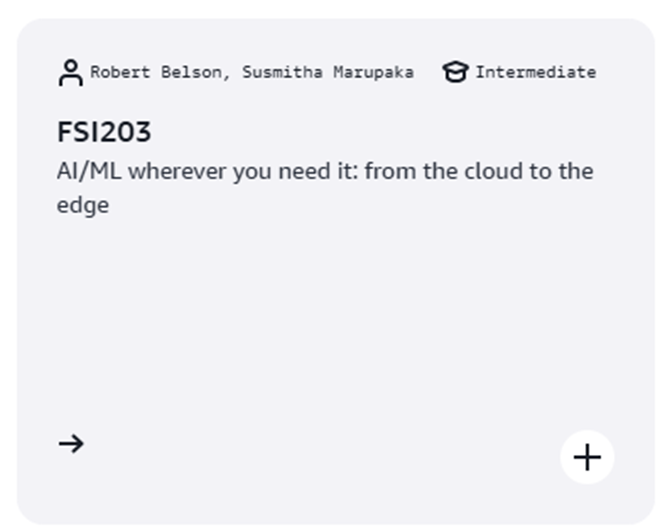Click the speaker person icon
Viewport: 660px width, 528px height.
(70, 73)
